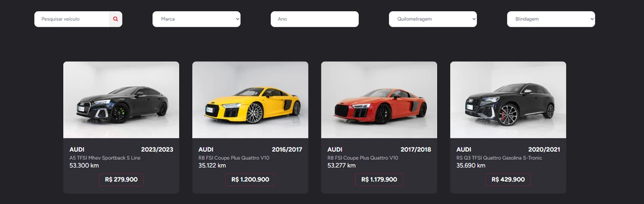644x204 pixels.
Task: Click the 35.690 km mileage text
Action: (470, 166)
